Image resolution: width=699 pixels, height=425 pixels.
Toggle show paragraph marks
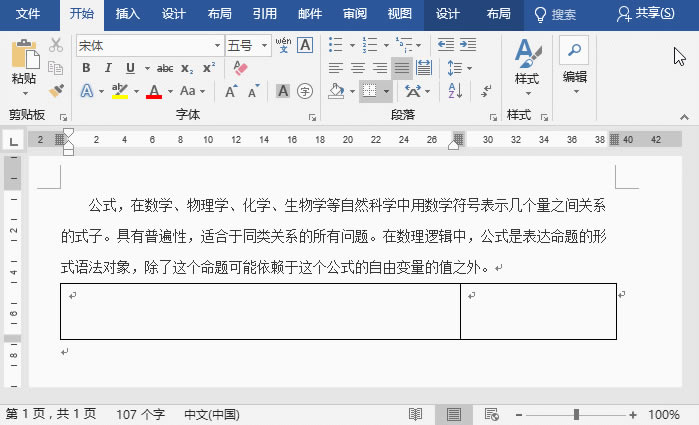pyautogui.click(x=486, y=91)
